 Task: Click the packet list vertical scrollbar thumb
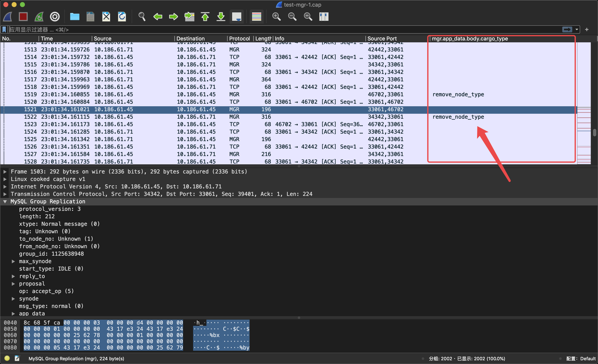[x=594, y=133]
